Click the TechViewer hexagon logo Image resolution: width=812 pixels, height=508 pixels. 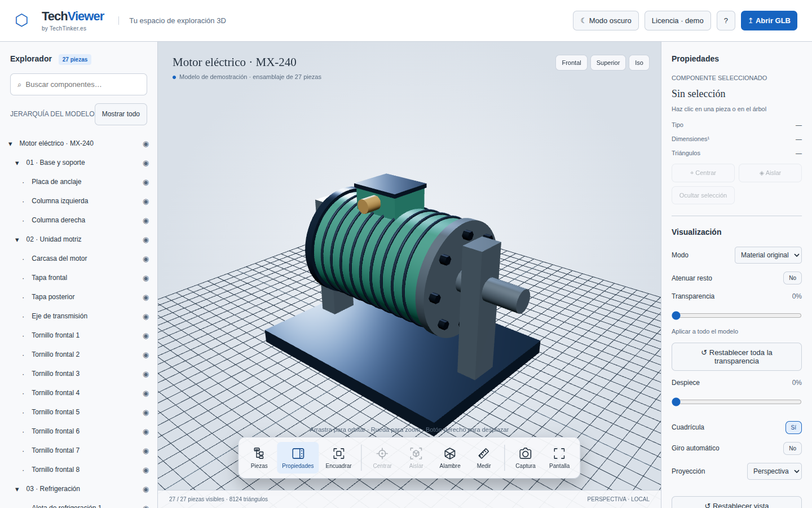click(21, 20)
